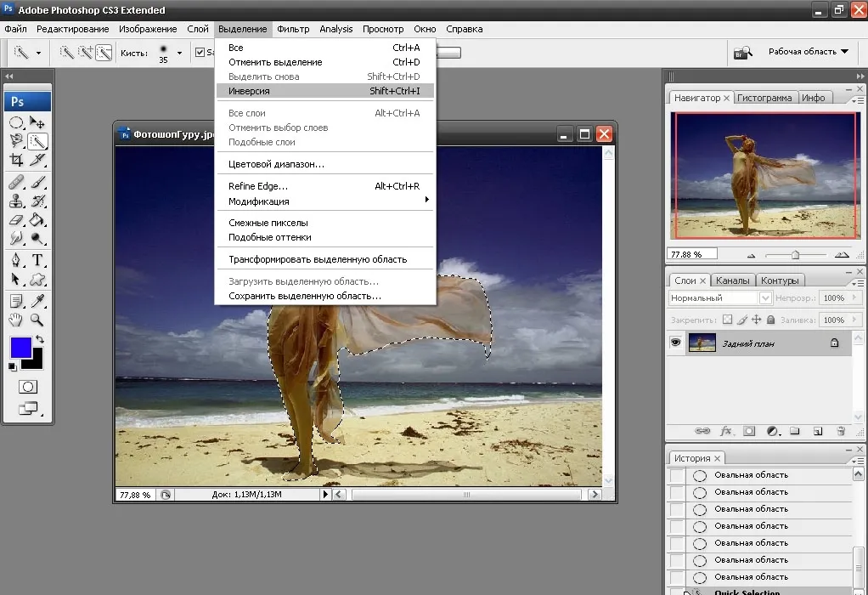Select the Crop tool
Viewport: 868px width, 595px height.
click(16, 160)
